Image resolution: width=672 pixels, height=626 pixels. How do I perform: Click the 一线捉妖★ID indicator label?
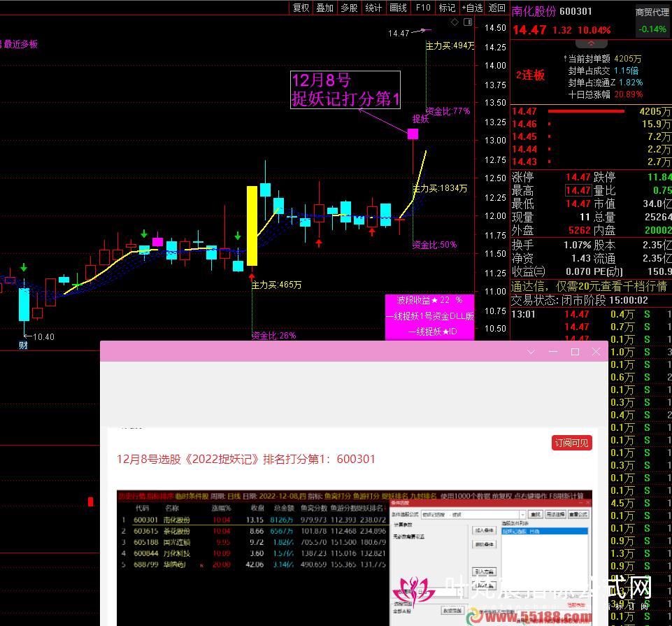pos(432,332)
